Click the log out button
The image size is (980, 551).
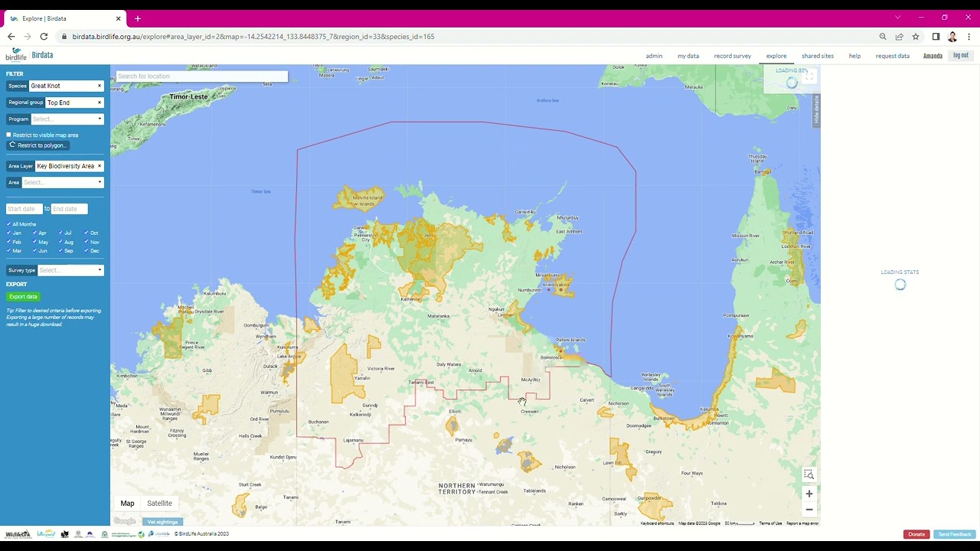click(x=961, y=55)
